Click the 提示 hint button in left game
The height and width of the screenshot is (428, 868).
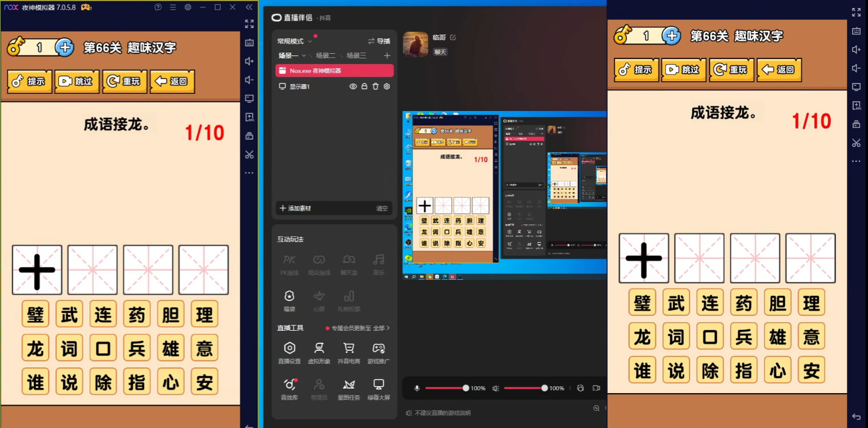30,81
